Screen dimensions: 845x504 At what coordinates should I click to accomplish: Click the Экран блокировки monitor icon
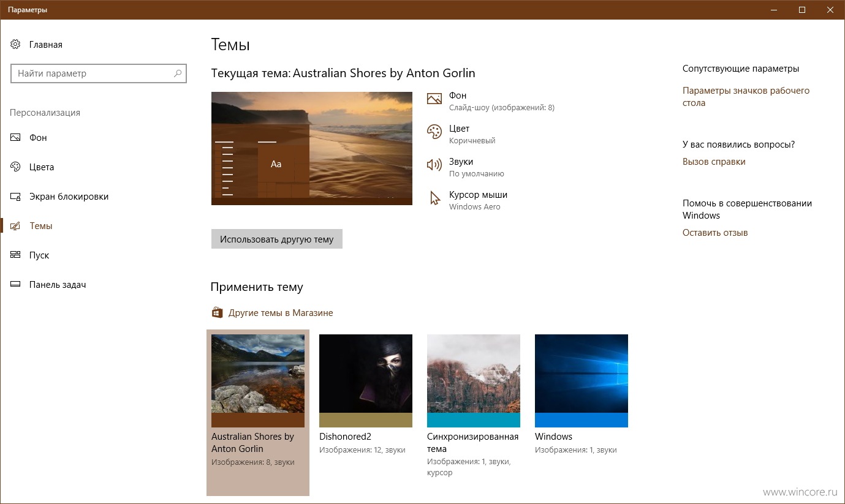[x=15, y=197]
